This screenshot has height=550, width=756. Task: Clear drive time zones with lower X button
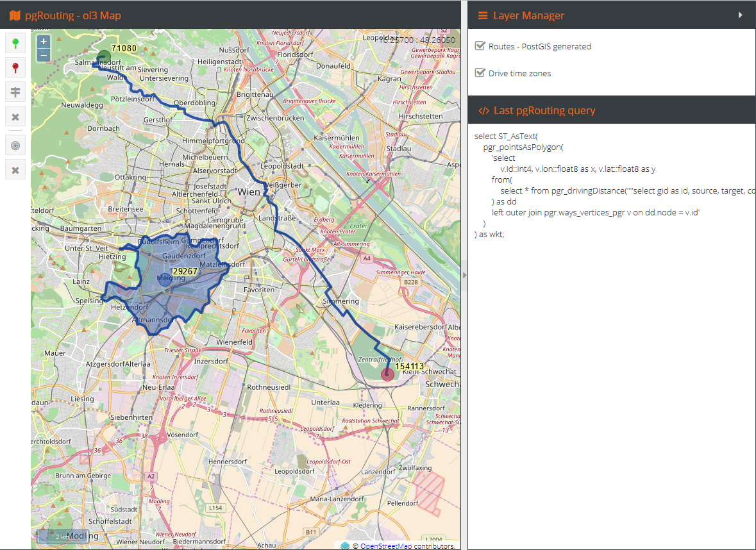click(x=15, y=170)
